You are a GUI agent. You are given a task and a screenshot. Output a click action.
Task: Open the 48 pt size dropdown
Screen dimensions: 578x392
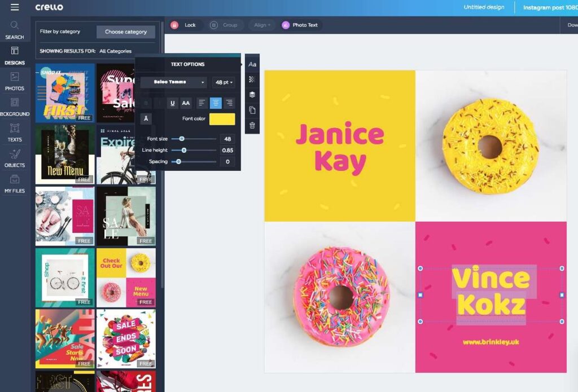(224, 82)
